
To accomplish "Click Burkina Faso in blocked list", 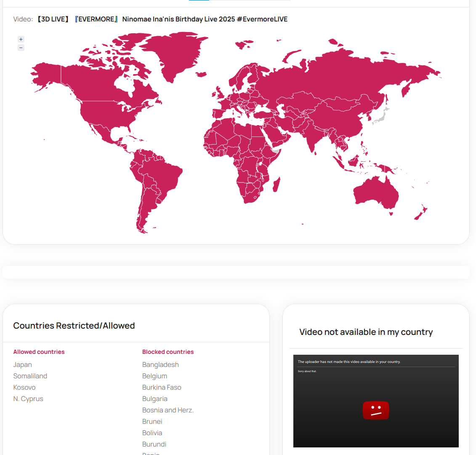I will [162, 387].
